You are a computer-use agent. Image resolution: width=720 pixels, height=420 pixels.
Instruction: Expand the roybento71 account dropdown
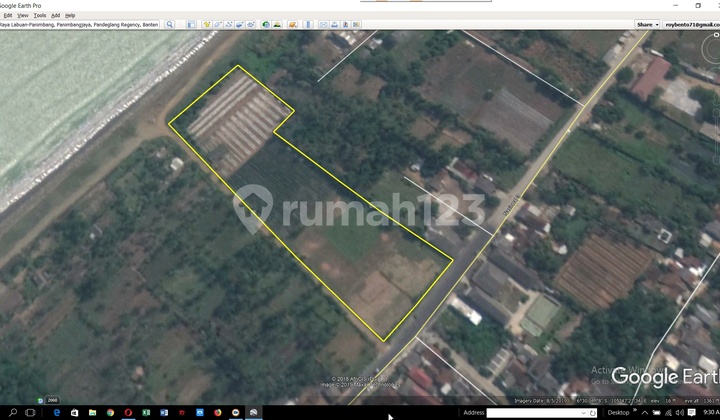point(690,24)
